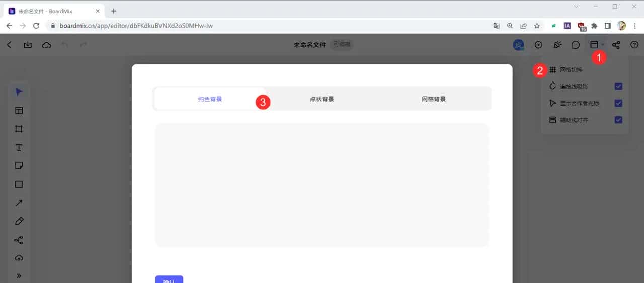
Task: Open the canvas view settings dropdown
Action: (597, 45)
